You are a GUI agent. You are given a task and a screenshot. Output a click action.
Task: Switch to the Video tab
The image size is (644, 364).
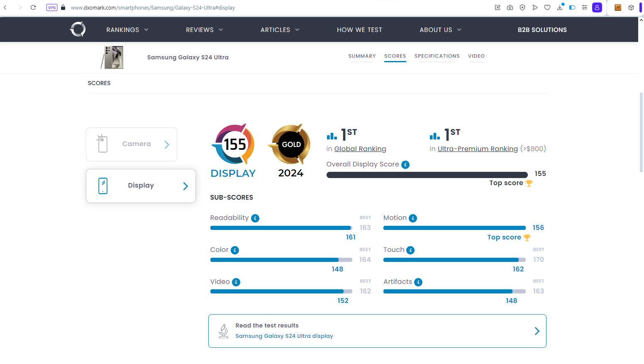tap(476, 56)
